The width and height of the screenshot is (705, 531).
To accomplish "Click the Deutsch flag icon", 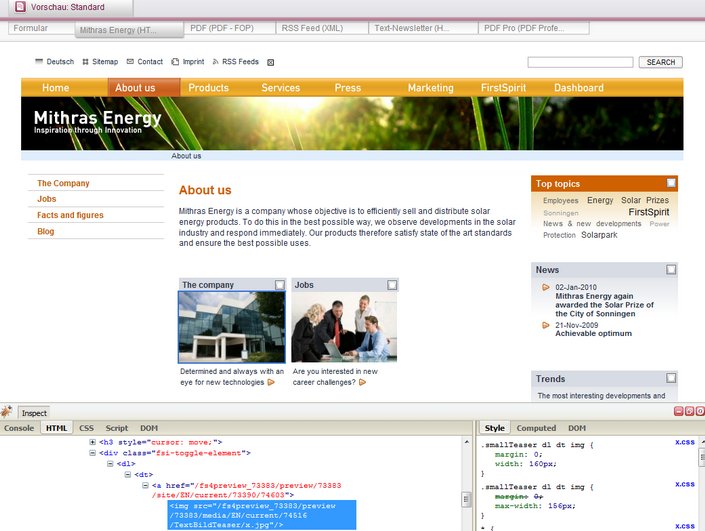I will [39, 62].
